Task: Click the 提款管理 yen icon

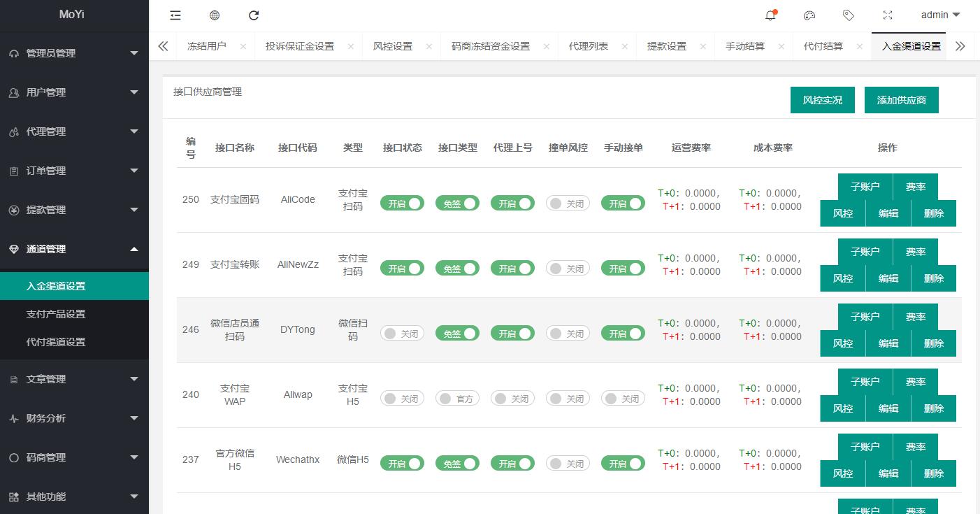Action: [x=14, y=210]
